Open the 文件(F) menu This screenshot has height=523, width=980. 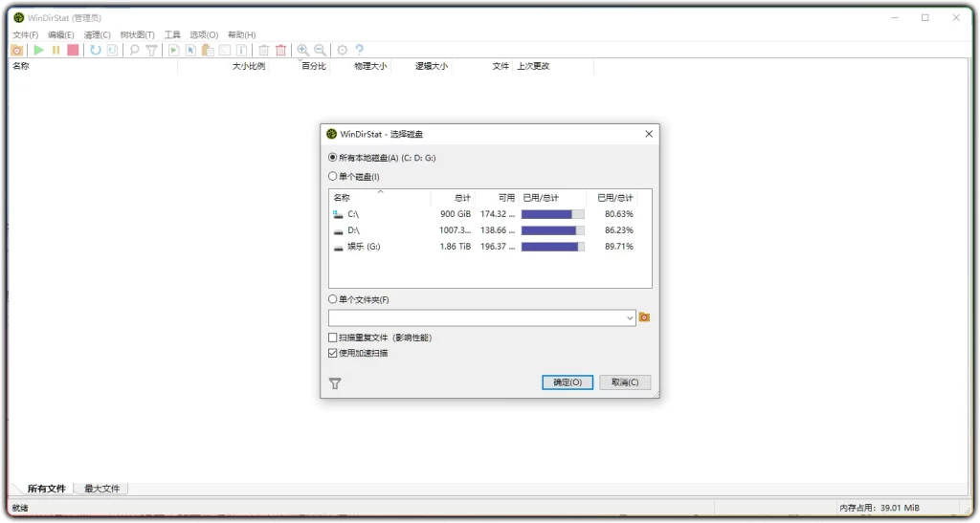(x=26, y=35)
